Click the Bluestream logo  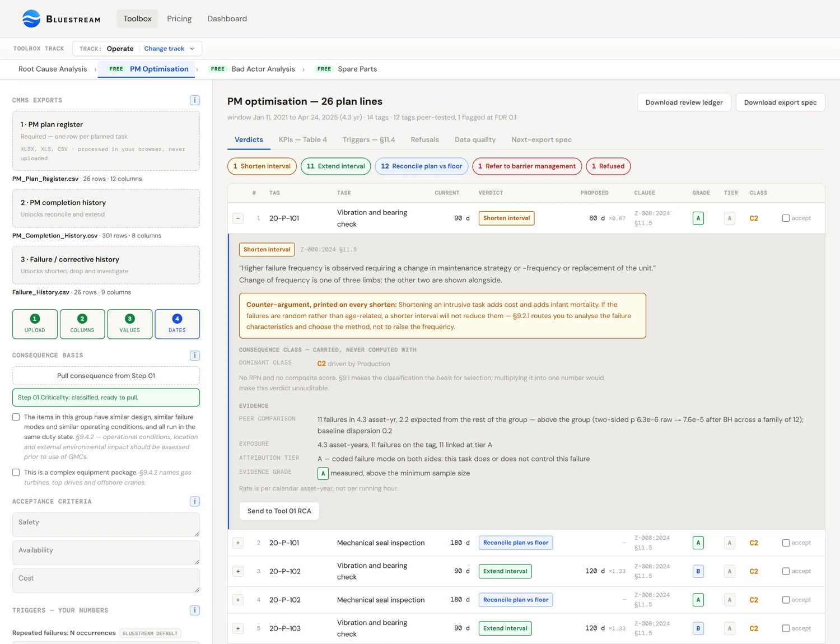click(61, 18)
